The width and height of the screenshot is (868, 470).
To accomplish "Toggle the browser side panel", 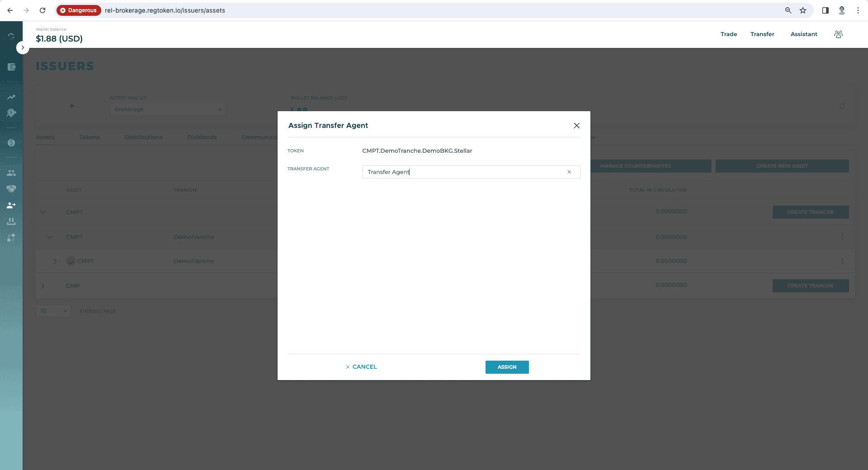I will click(825, 10).
